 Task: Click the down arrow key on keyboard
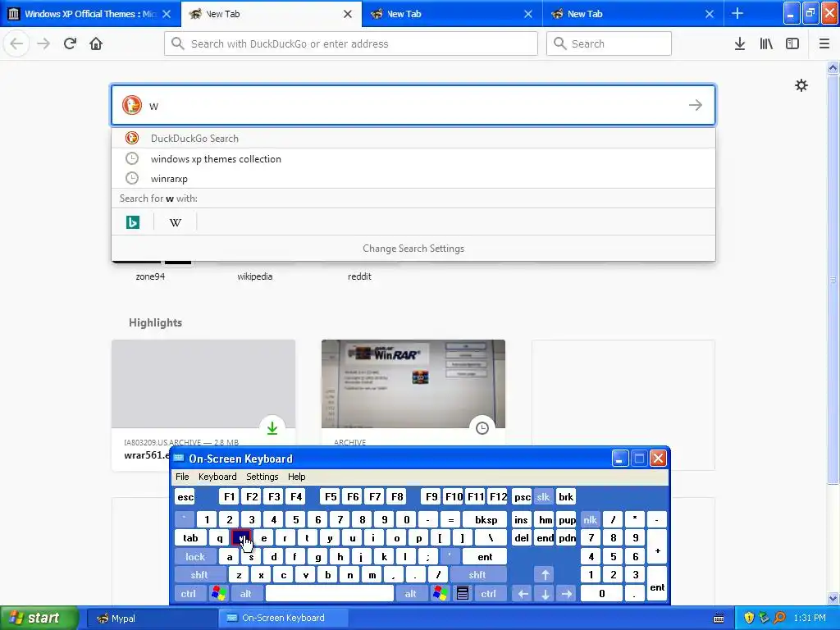pos(545,594)
